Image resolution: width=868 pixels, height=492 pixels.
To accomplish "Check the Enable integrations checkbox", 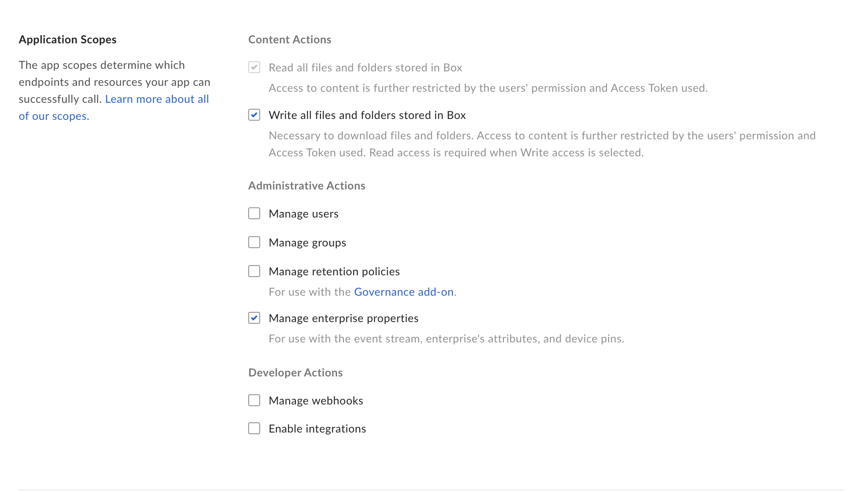I will pos(254,428).
